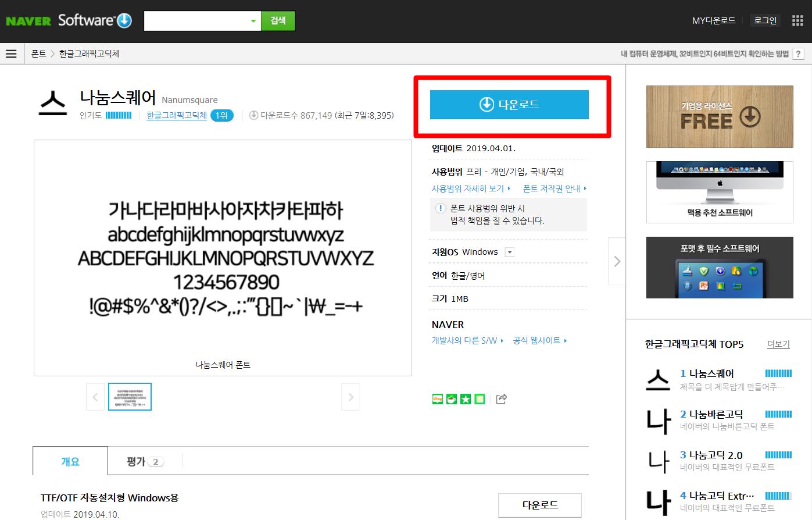Click the 언어 한글/영어 text
This screenshot has width=812, height=520.
pyautogui.click(x=458, y=275)
